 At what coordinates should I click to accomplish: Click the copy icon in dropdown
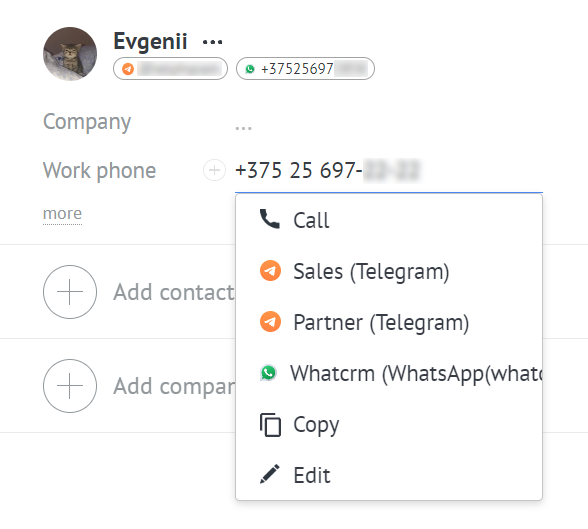[x=270, y=425]
